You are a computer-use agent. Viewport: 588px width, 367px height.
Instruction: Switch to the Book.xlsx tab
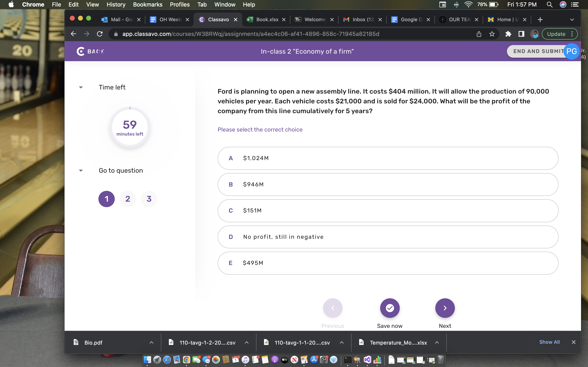click(267, 19)
